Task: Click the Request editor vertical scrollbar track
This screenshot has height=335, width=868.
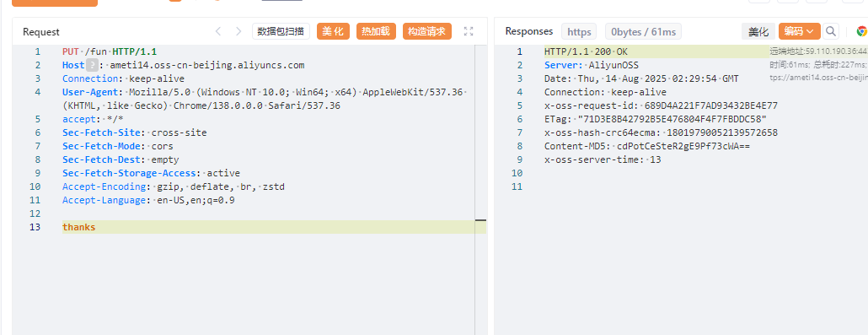Action: [480, 190]
